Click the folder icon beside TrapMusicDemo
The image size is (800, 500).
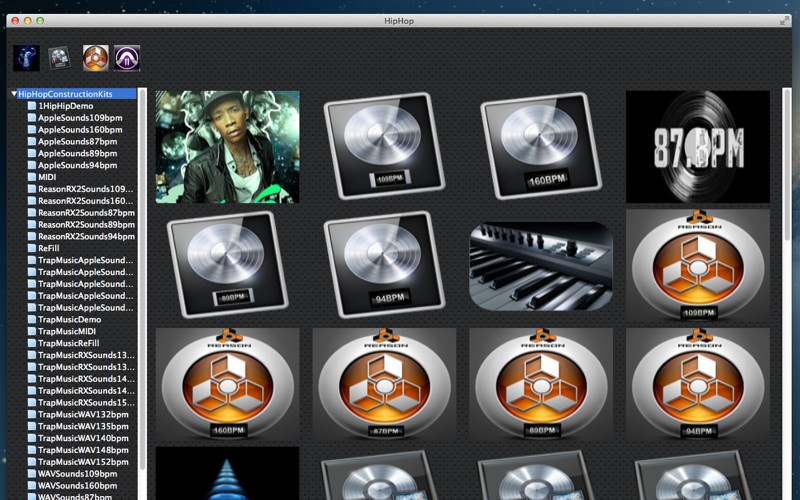pos(32,319)
